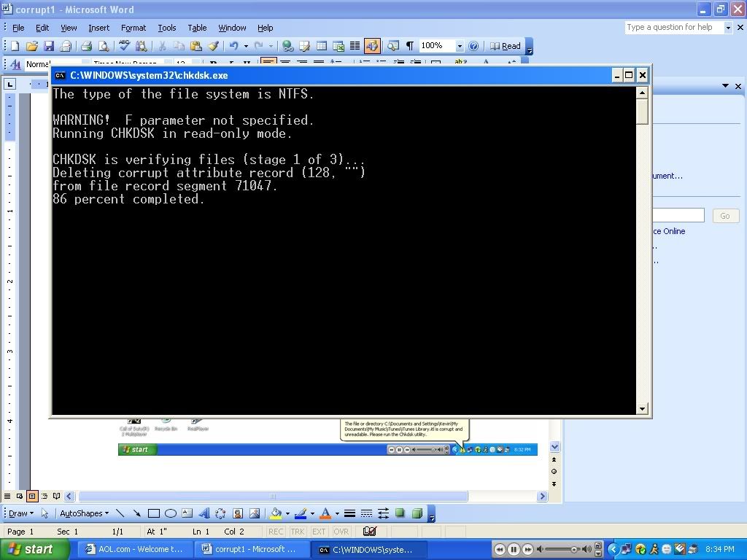Screen dimensions: 747x560
Task: Click the 'Type a question for help' field
Action: pos(673,27)
